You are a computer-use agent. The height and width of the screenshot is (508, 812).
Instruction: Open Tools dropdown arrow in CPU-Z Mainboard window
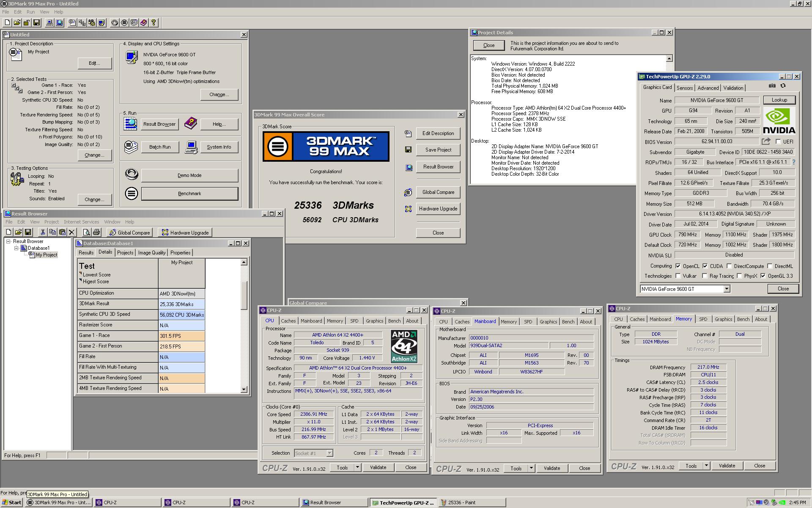tap(531, 468)
